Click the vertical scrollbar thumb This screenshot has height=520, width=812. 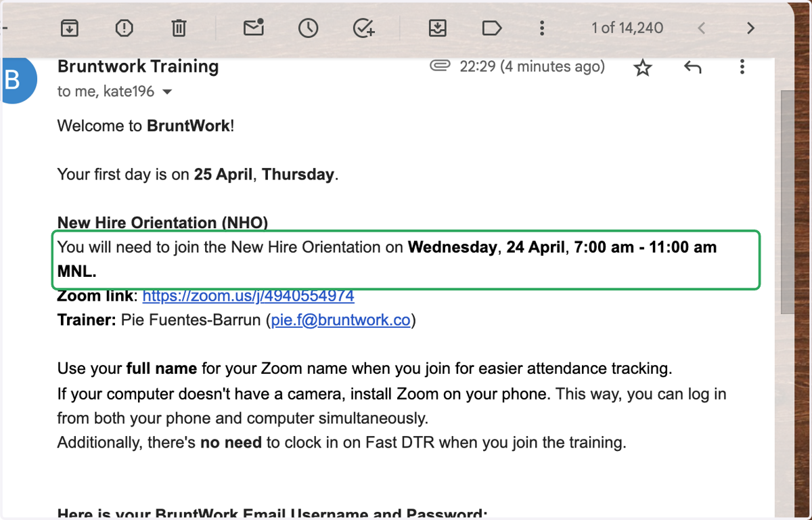coord(786,203)
